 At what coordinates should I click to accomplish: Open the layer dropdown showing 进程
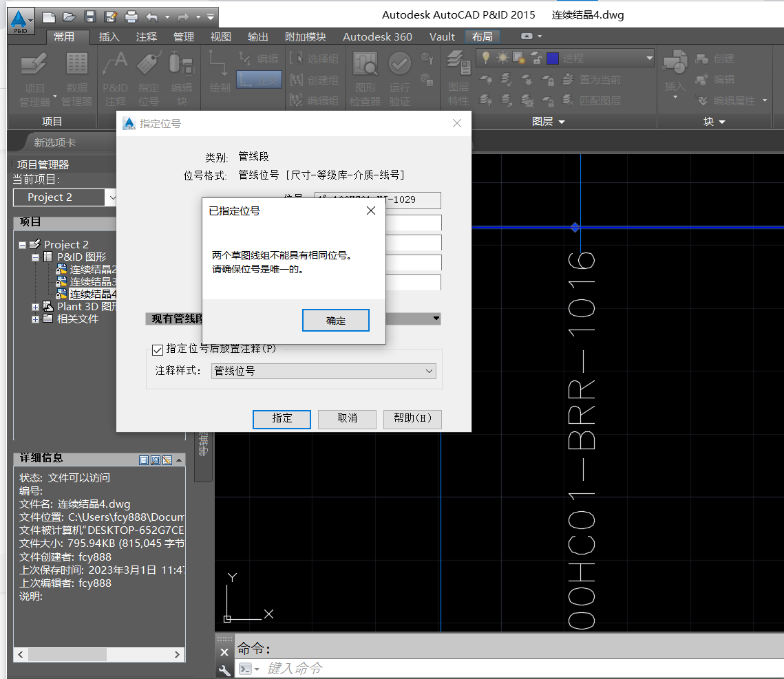coord(648,58)
